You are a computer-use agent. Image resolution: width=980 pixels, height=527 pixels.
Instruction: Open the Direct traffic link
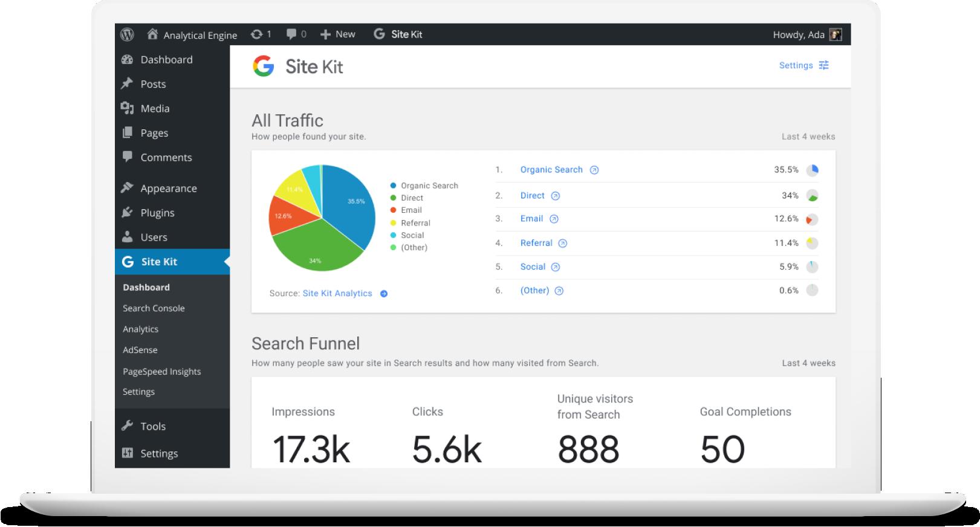pyautogui.click(x=533, y=196)
